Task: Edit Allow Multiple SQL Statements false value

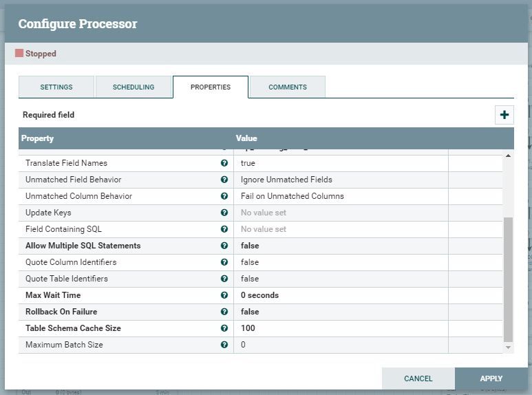Action: pyautogui.click(x=341, y=246)
